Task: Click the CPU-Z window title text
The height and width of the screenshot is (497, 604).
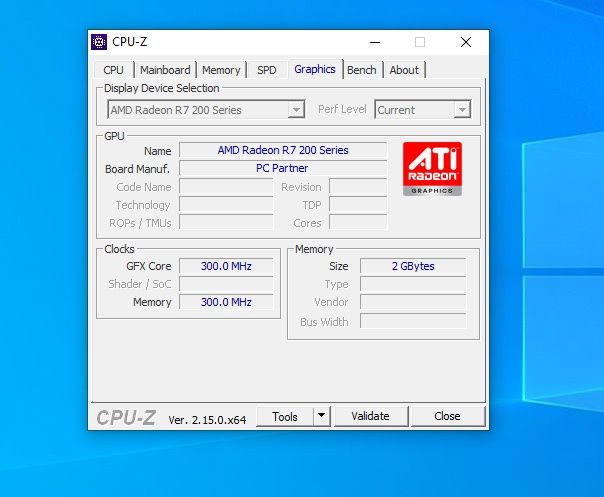Action: pos(129,42)
